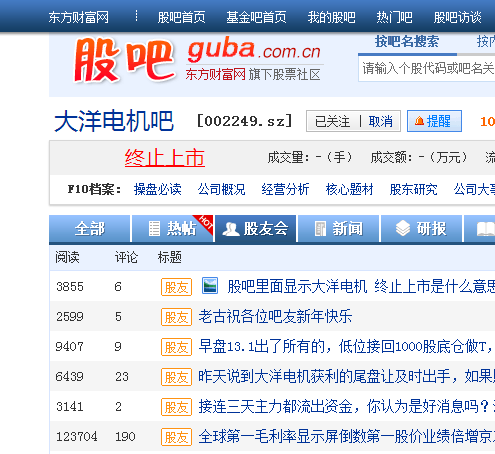Click the red 终止上市 link

[x=165, y=158]
